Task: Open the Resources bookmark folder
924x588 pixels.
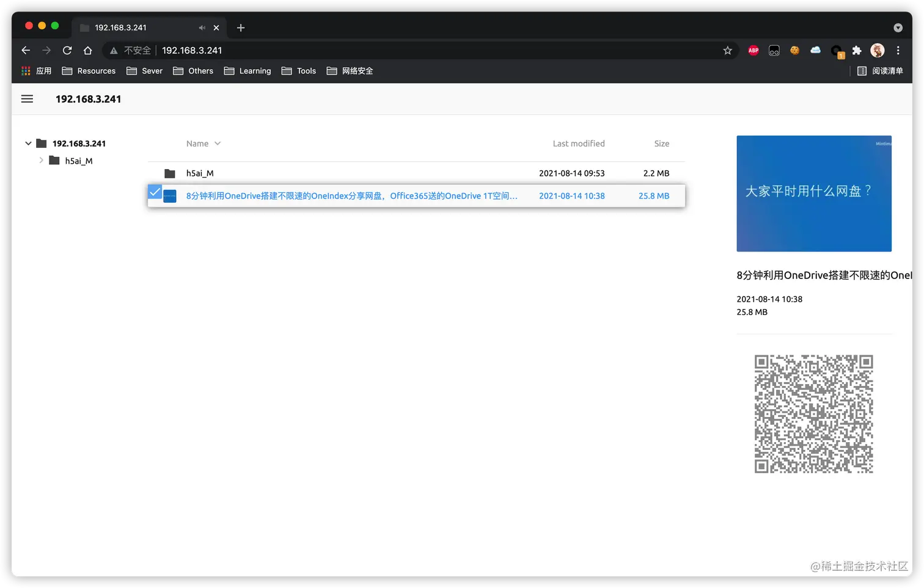Action: coord(89,71)
